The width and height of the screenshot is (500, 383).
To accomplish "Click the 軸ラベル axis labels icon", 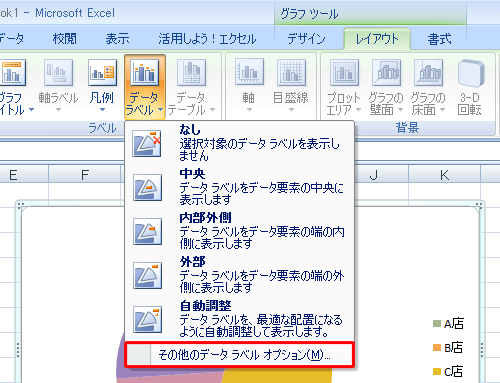I will click(x=58, y=72).
